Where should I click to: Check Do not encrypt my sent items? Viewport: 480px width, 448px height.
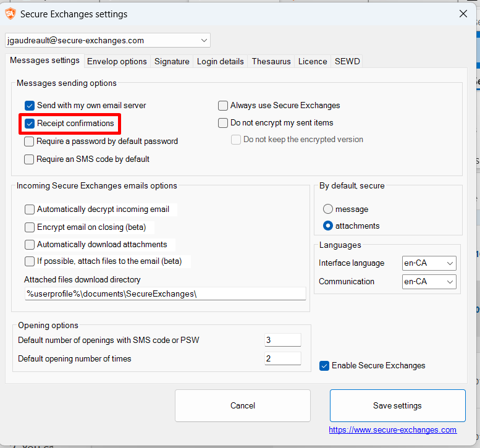tap(223, 123)
